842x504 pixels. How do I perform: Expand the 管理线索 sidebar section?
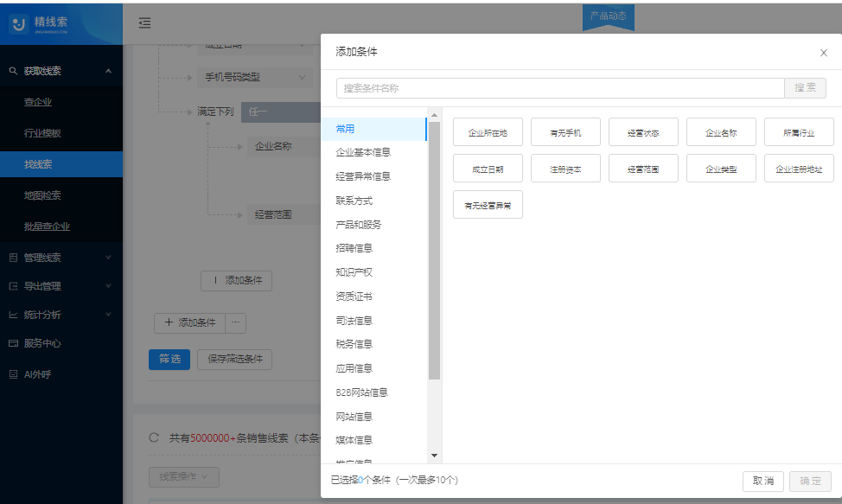43,256
